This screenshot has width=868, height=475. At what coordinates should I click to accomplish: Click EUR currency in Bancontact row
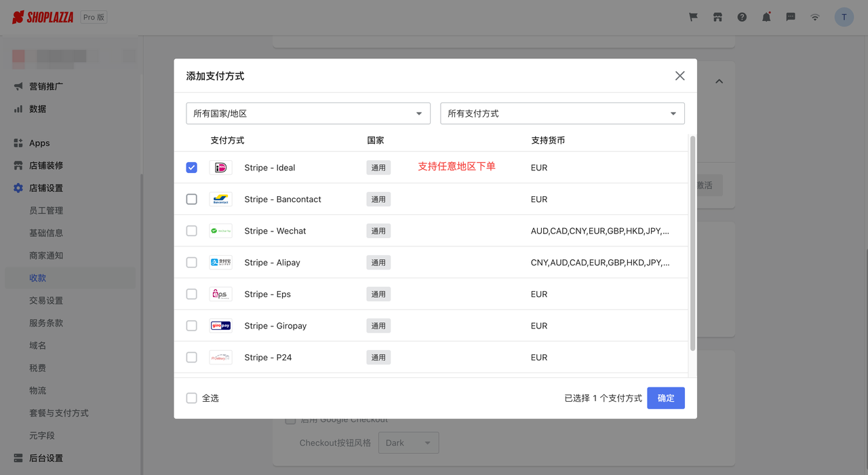click(x=539, y=199)
